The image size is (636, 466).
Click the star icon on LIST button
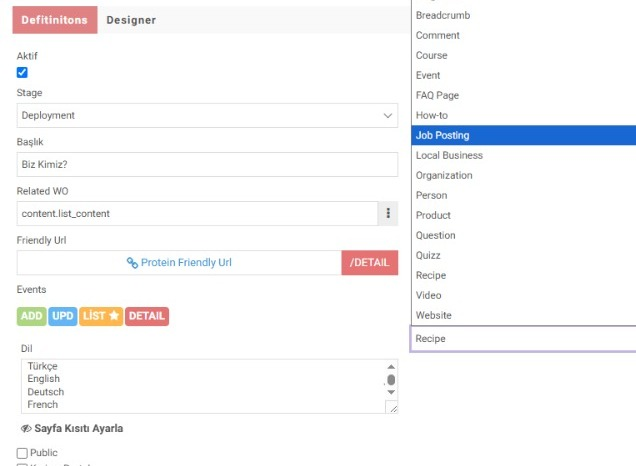[114, 316]
